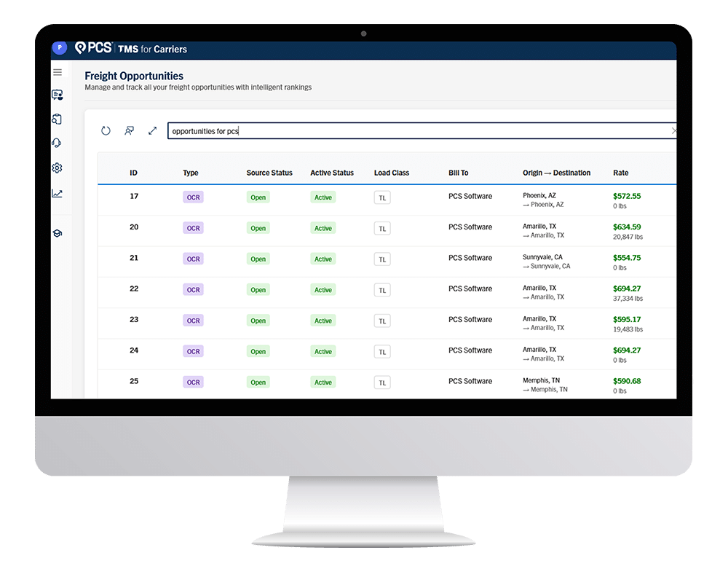Expand the table to full screen

(152, 131)
